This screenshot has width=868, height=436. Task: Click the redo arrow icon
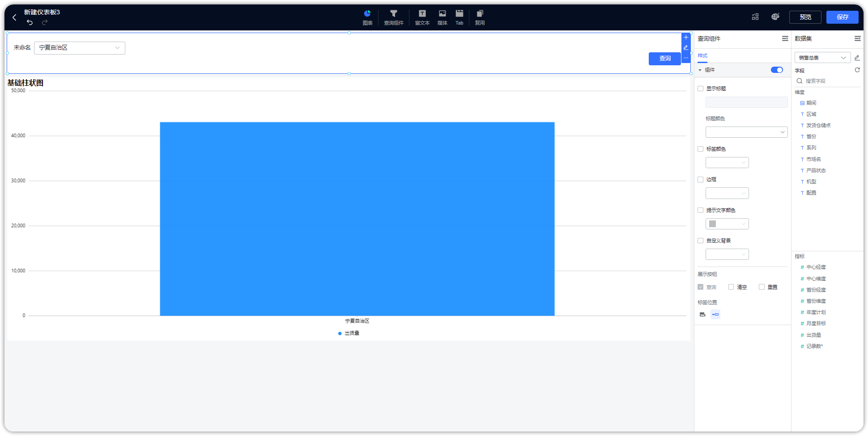(45, 22)
